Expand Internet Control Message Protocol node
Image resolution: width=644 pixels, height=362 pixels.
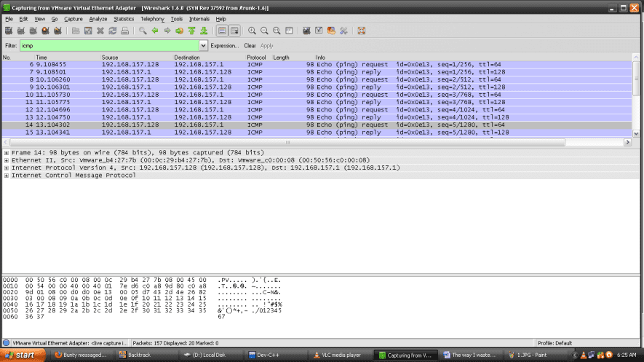(7, 176)
